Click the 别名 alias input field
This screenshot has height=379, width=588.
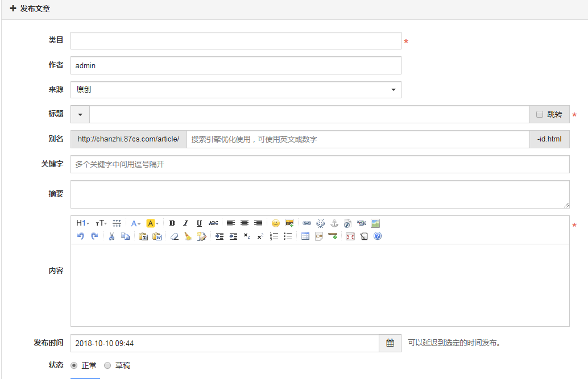tap(358, 139)
